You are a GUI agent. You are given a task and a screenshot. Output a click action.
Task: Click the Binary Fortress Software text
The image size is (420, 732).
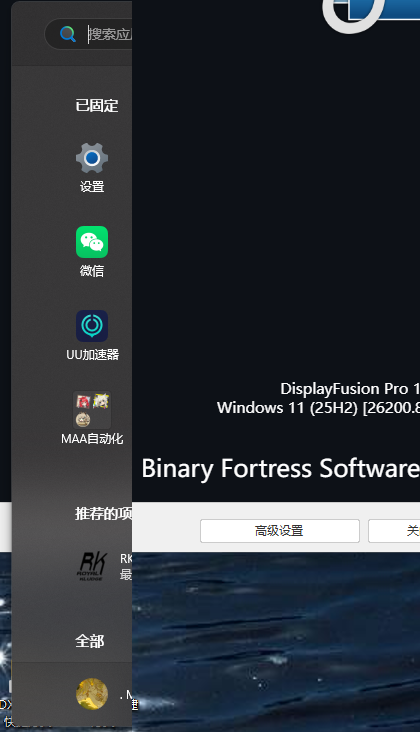(x=280, y=468)
